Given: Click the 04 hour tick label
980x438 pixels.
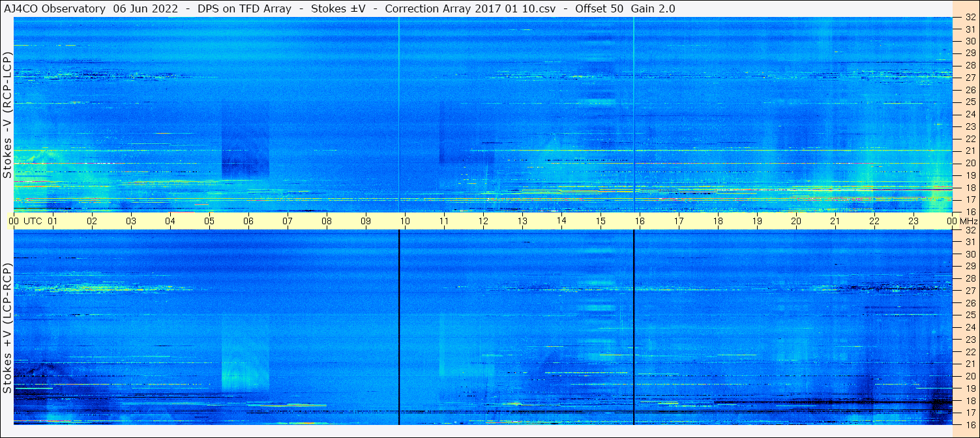Looking at the screenshot, I should pos(170,221).
